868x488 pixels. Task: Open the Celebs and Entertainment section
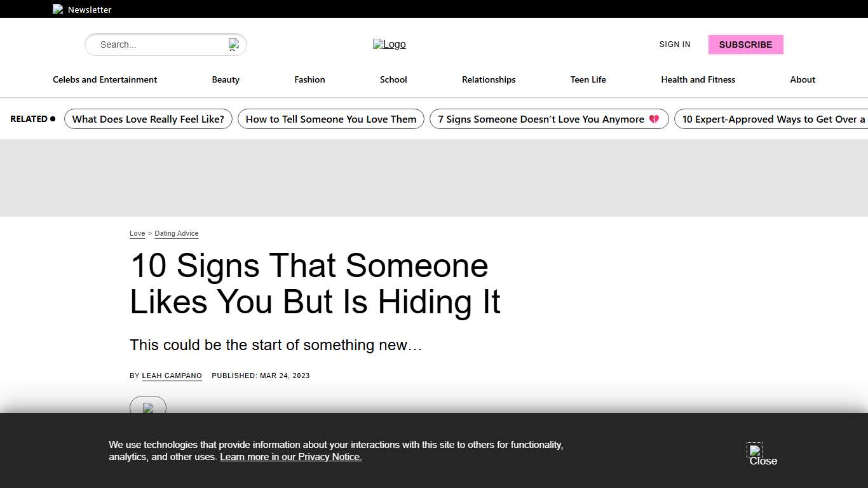tap(104, 79)
